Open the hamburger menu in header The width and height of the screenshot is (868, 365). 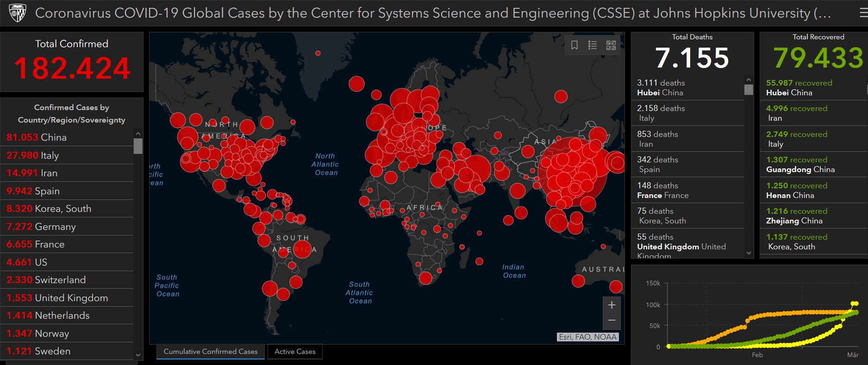click(863, 13)
